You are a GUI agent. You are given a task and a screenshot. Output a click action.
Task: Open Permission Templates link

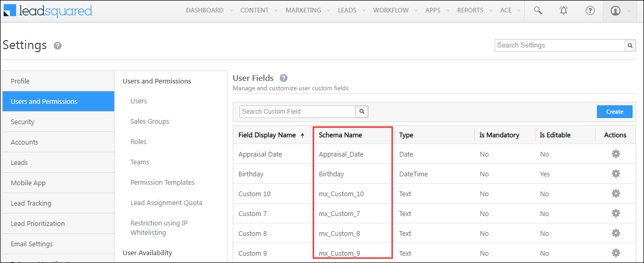point(162,182)
